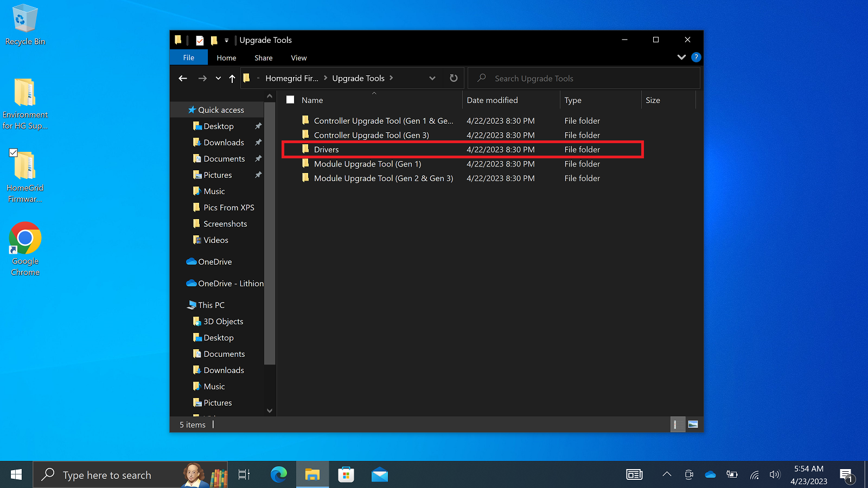Select OneDrive in navigation pane

pos(215,262)
